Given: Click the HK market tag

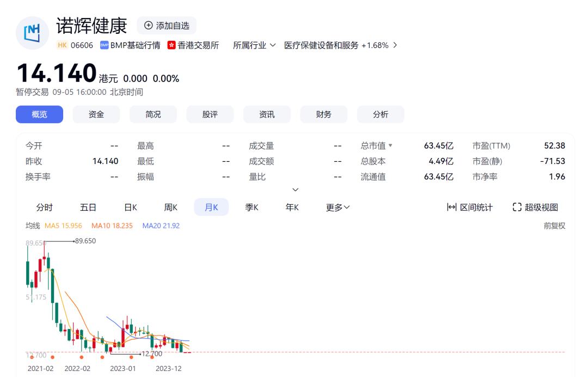Looking at the screenshot, I should [x=62, y=45].
